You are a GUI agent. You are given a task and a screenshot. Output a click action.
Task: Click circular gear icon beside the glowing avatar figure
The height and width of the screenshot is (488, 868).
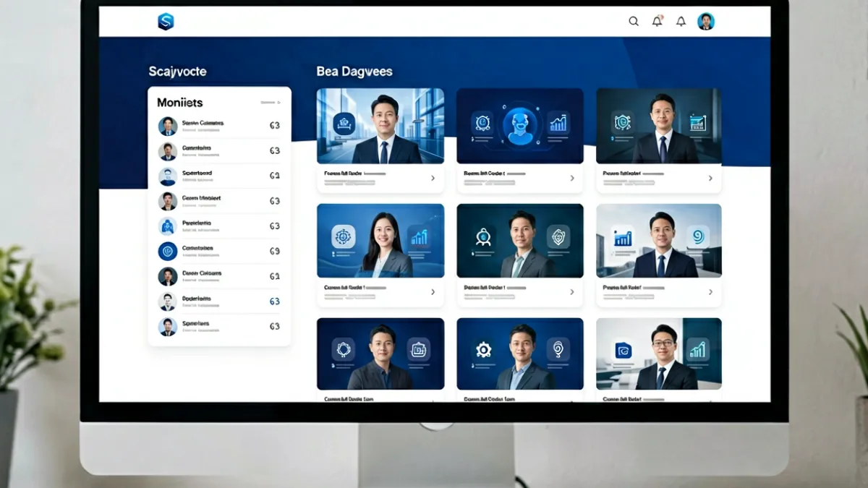[x=482, y=123]
